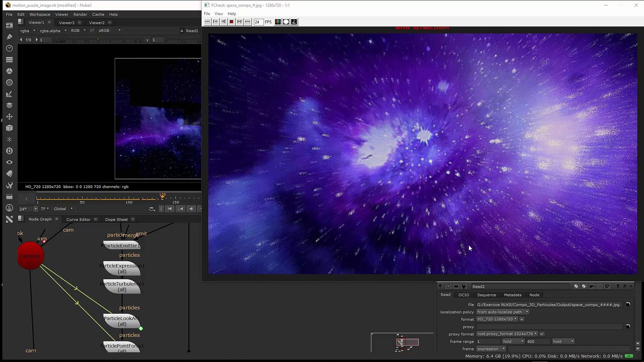Toggle Z depth display icon in FCheck
The width and height of the screenshot is (644, 362).
pos(294,22)
